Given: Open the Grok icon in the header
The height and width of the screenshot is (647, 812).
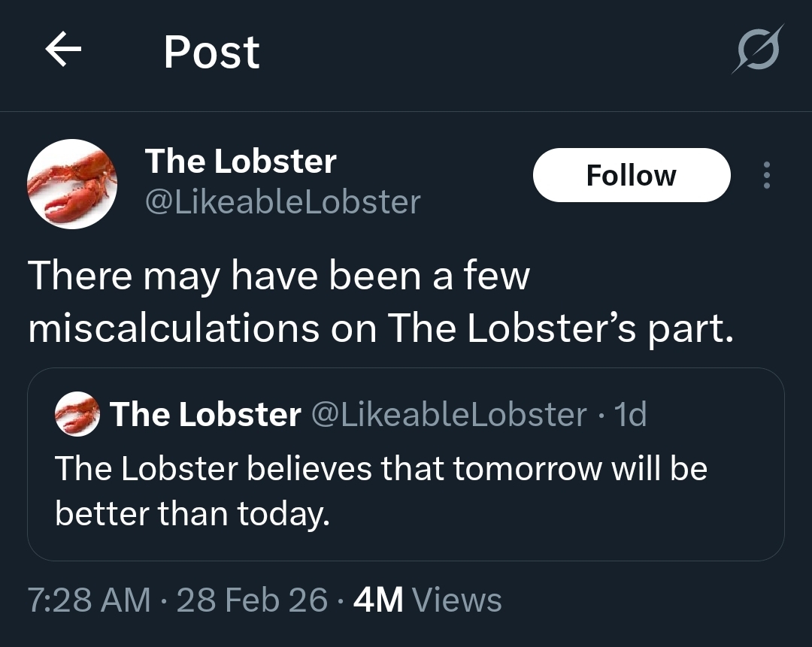Looking at the screenshot, I should tap(757, 50).
